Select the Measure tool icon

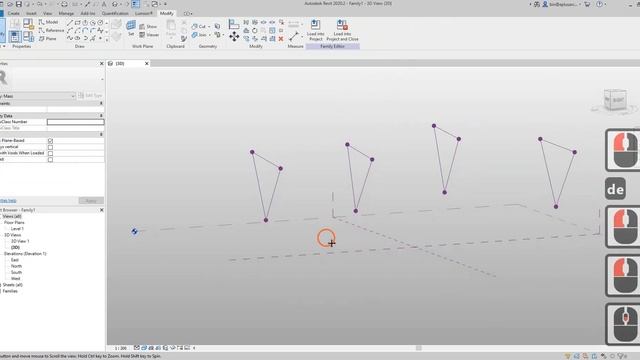(293, 36)
